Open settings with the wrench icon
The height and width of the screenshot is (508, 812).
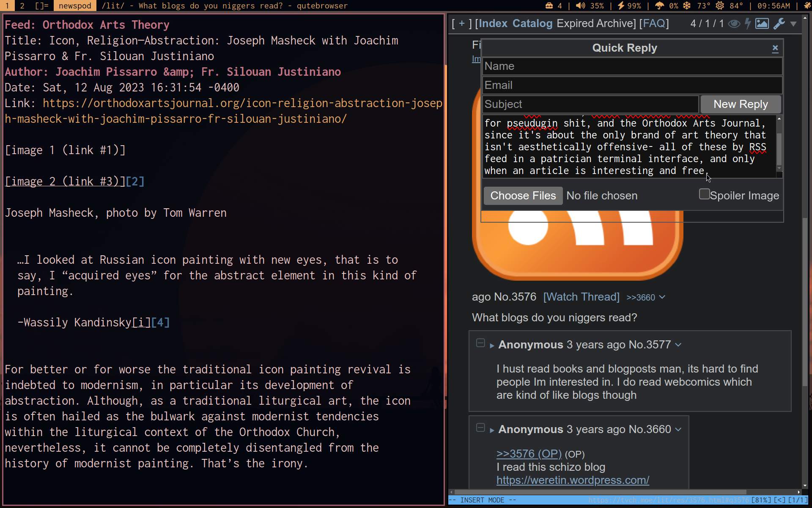click(779, 24)
